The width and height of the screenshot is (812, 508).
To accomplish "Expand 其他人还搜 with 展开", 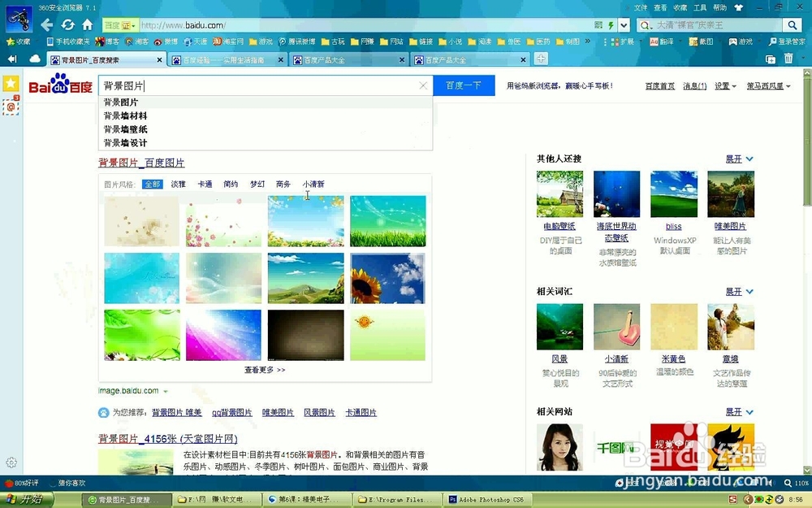I will coord(739,159).
